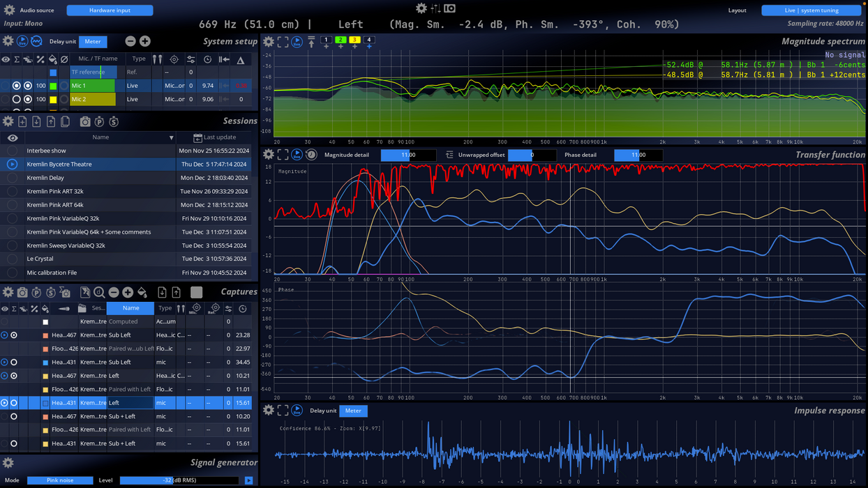Import a capture file using the import icon
The image size is (868, 488).
162,292
